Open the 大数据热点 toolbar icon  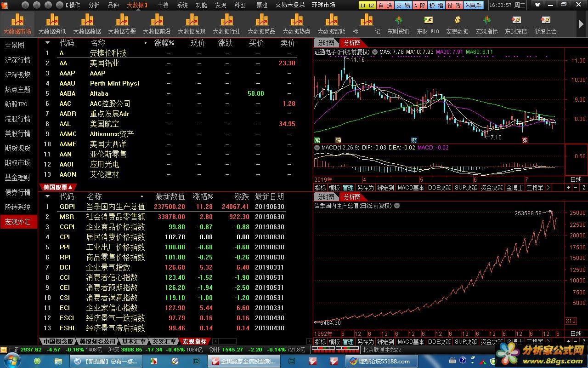tap(296, 24)
